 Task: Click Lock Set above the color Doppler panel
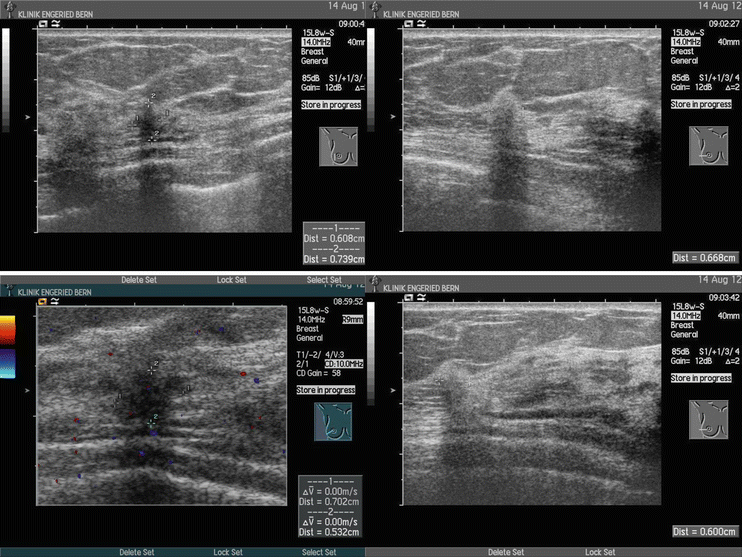232,280
